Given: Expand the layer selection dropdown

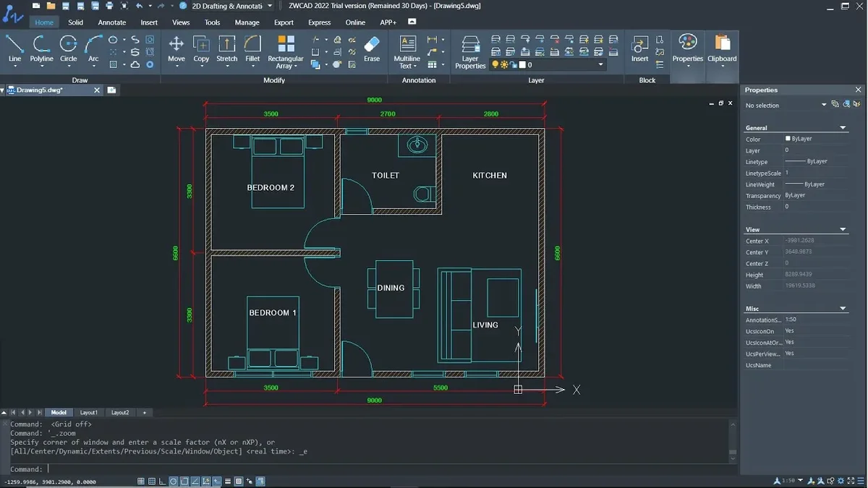Looking at the screenshot, I should [x=600, y=65].
